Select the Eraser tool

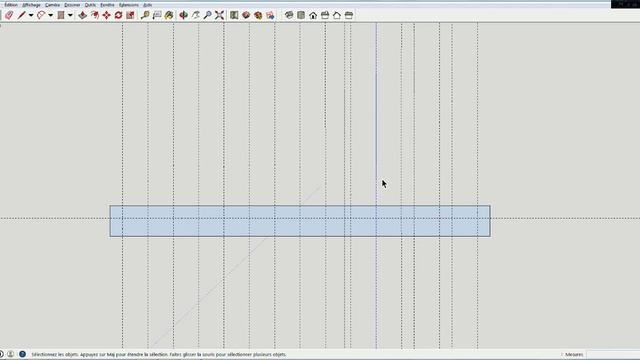pos(9,15)
